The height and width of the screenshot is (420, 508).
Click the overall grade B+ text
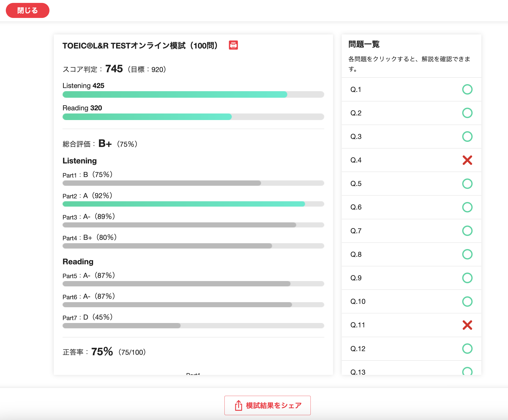pyautogui.click(x=105, y=144)
